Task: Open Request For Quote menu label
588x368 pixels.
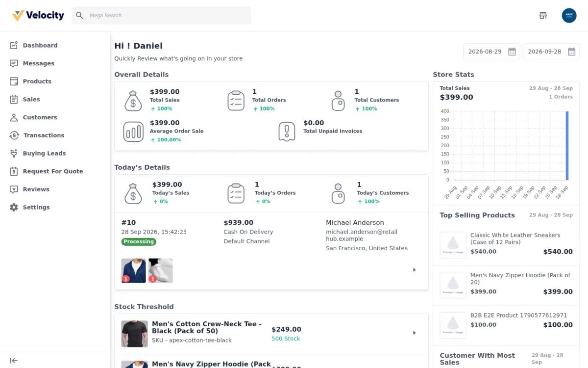Action: pyautogui.click(x=53, y=171)
